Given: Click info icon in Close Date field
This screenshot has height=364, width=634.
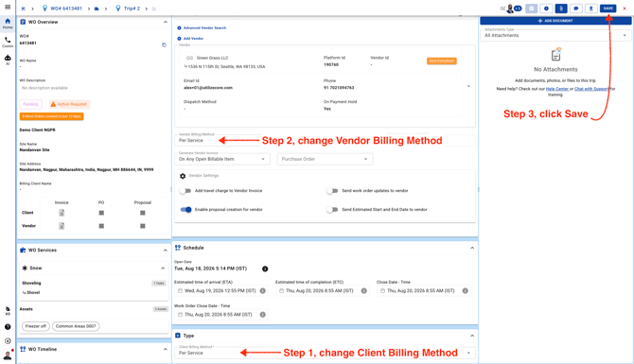Looking at the screenshot, I should [466, 291].
